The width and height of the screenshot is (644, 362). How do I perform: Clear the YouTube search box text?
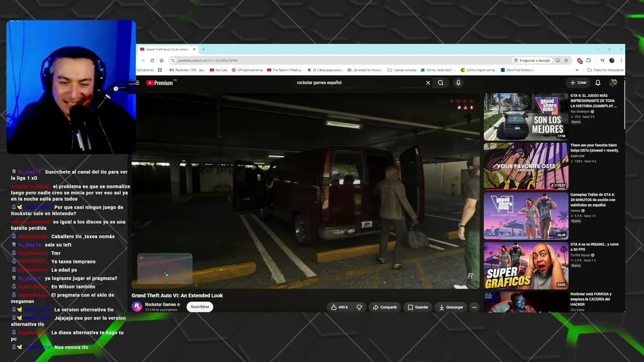[x=428, y=83]
